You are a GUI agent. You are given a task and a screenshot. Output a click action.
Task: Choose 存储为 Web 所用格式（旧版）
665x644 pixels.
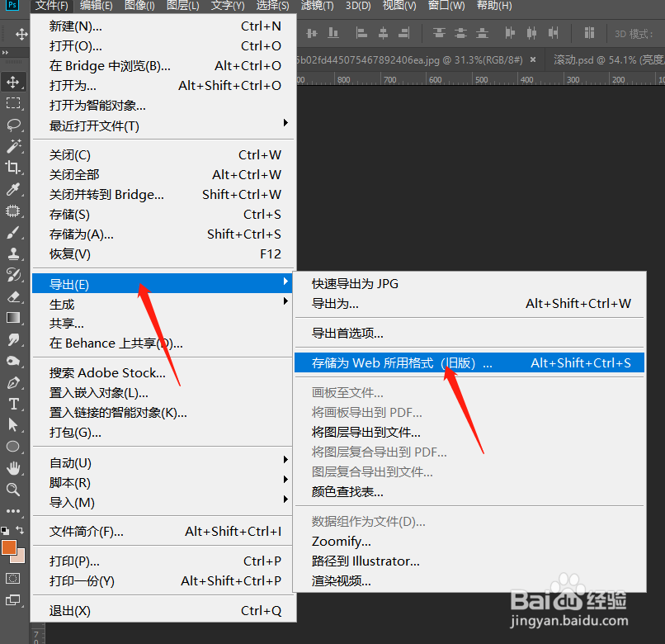pos(413,362)
